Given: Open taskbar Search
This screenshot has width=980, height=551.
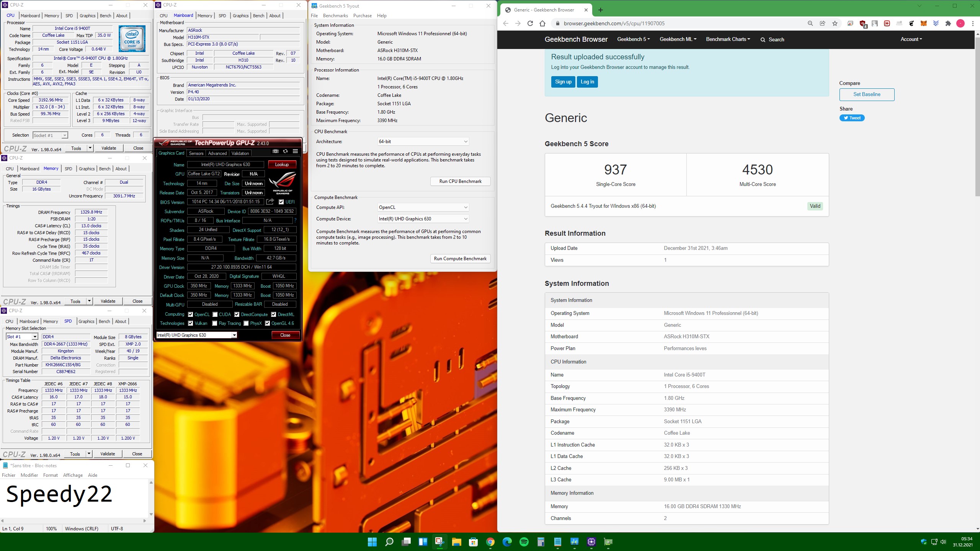Looking at the screenshot, I should 389,542.
